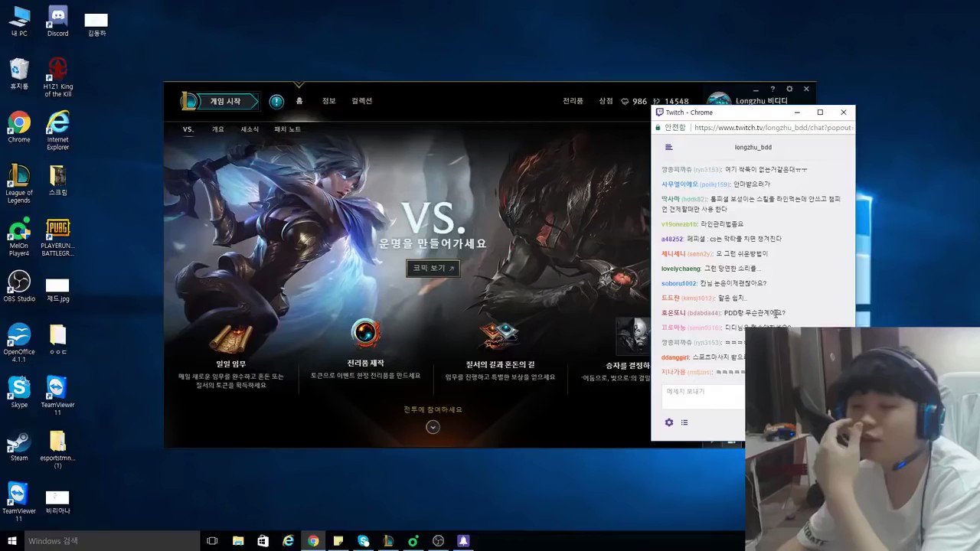Select the 홈 tab in League client
The width and height of the screenshot is (980, 551).
(x=299, y=101)
